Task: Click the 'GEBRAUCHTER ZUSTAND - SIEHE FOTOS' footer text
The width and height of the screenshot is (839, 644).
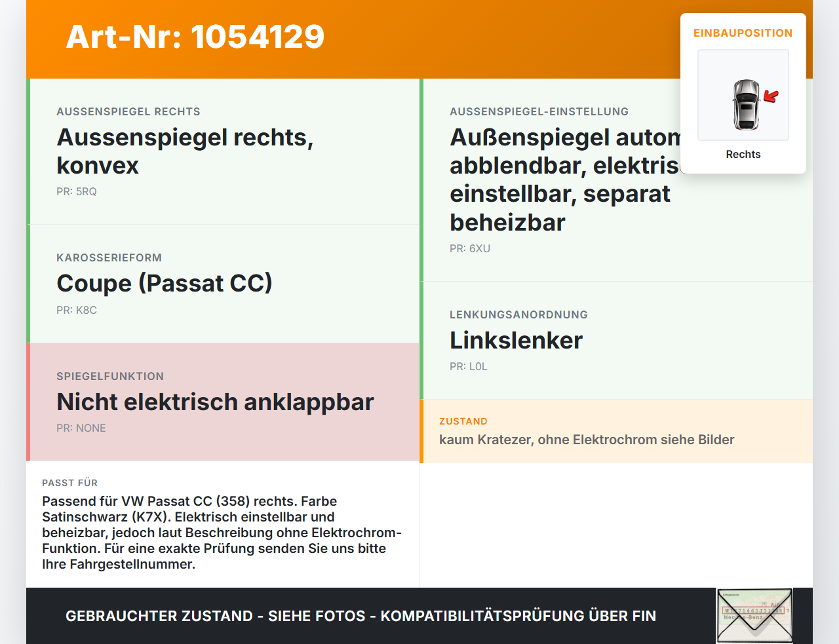Action: click(361, 616)
